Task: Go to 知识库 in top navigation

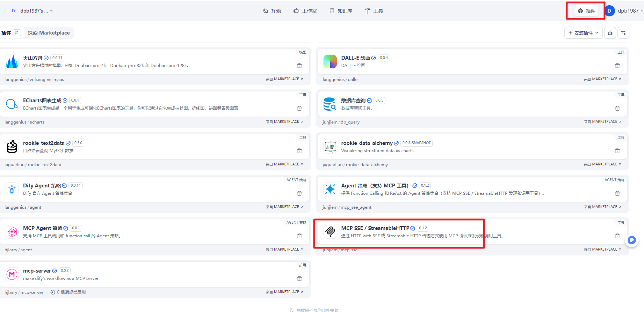Action: click(341, 11)
